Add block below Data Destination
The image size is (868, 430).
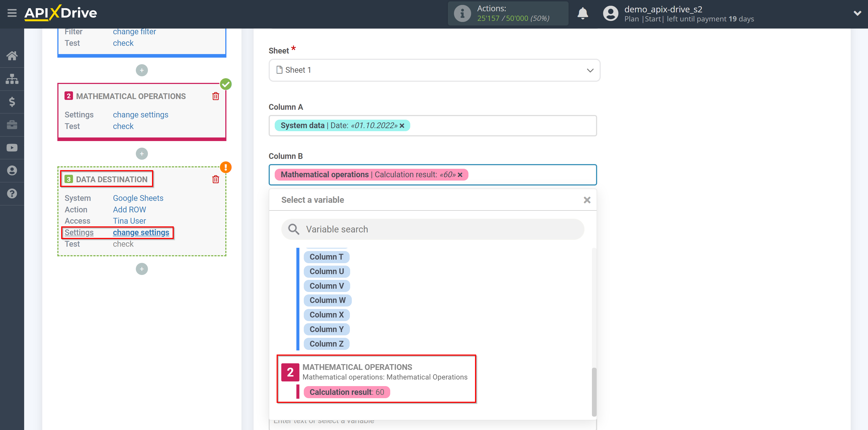point(142,269)
